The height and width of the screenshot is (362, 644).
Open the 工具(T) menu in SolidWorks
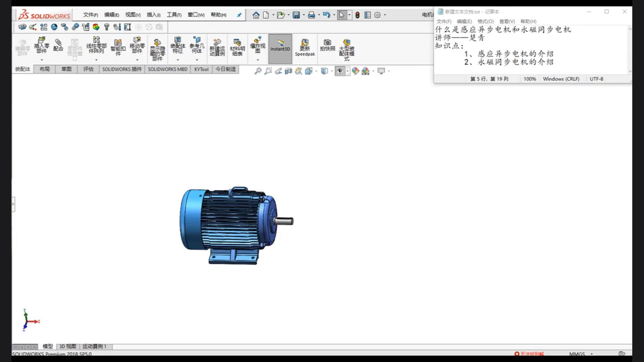point(174,15)
